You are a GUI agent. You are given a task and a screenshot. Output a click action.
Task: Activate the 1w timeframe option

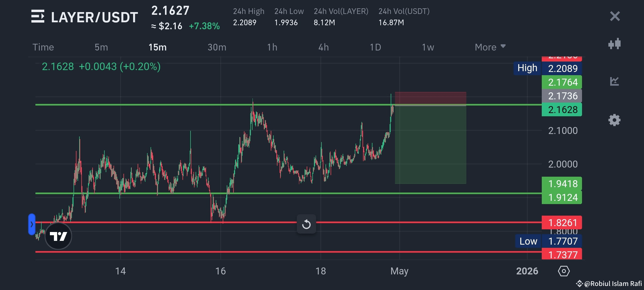tap(427, 47)
